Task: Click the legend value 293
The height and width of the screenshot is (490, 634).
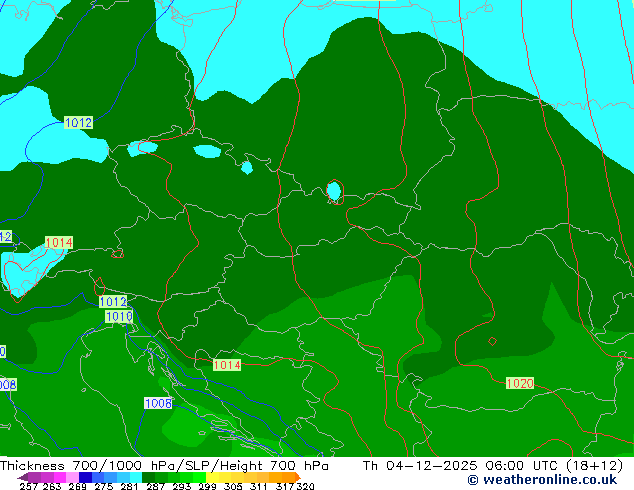Action: 182,486
